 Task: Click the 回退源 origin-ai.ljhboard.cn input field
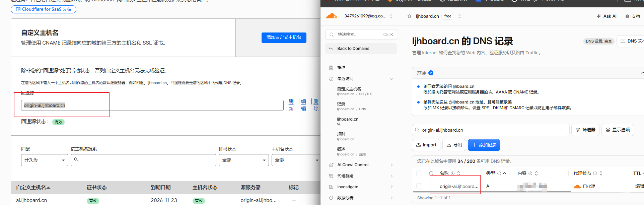(x=152, y=105)
